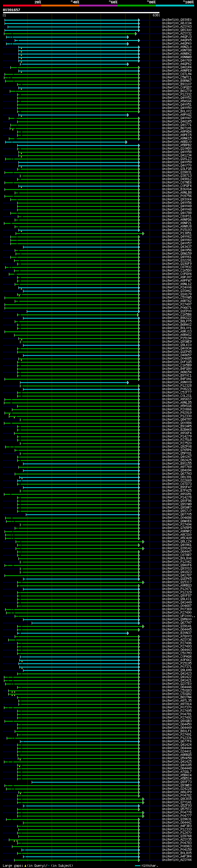Open UniRef100_P12470 hit
Viewport: 197px width, 868px height.
(x=177, y=833)
